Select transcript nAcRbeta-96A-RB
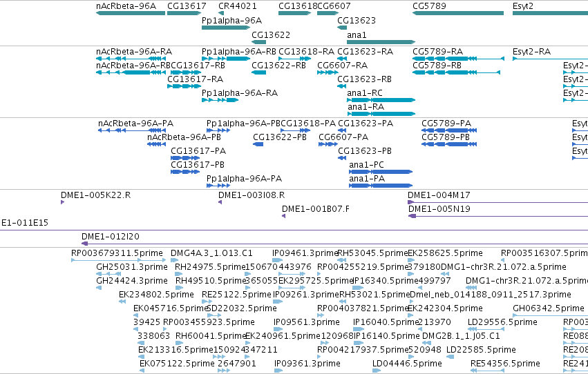The height and width of the screenshot is (374, 588). click(131, 72)
